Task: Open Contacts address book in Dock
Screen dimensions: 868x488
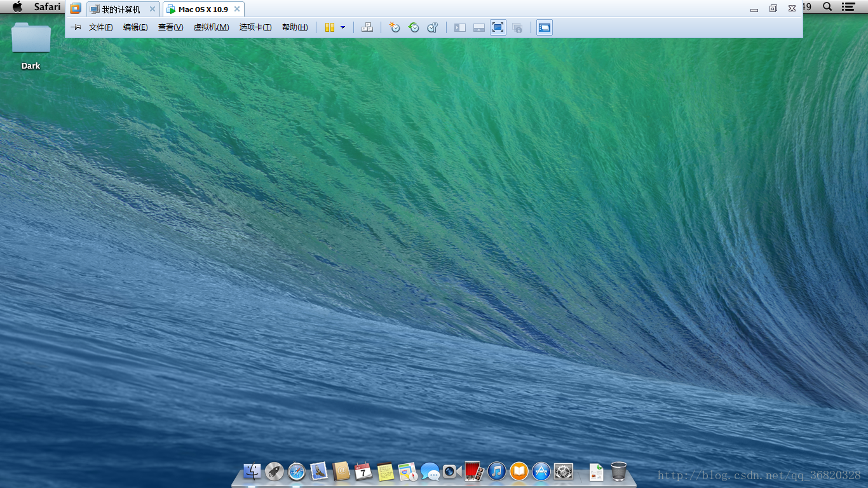Action: [341, 471]
